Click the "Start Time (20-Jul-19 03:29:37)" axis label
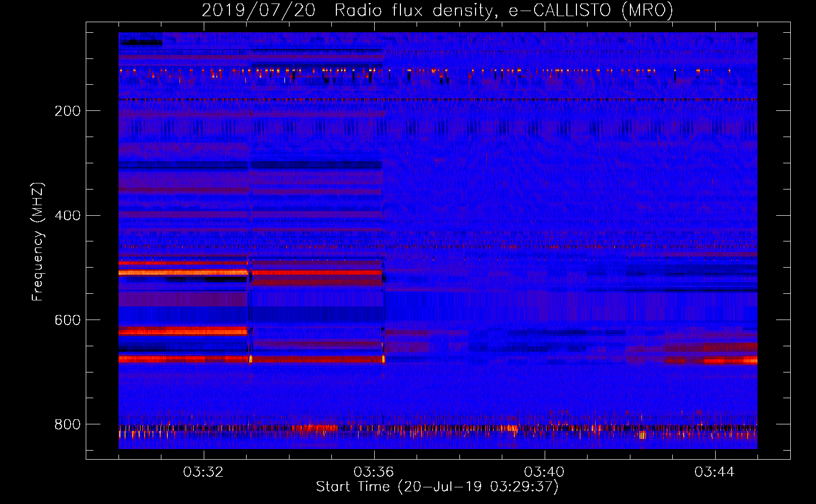This screenshot has height=504, width=816. pos(437,487)
